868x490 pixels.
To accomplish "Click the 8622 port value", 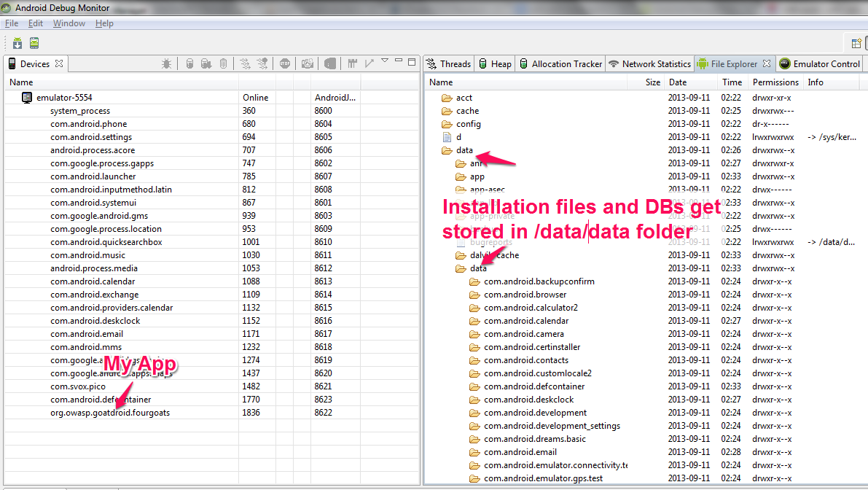I will [x=324, y=413].
